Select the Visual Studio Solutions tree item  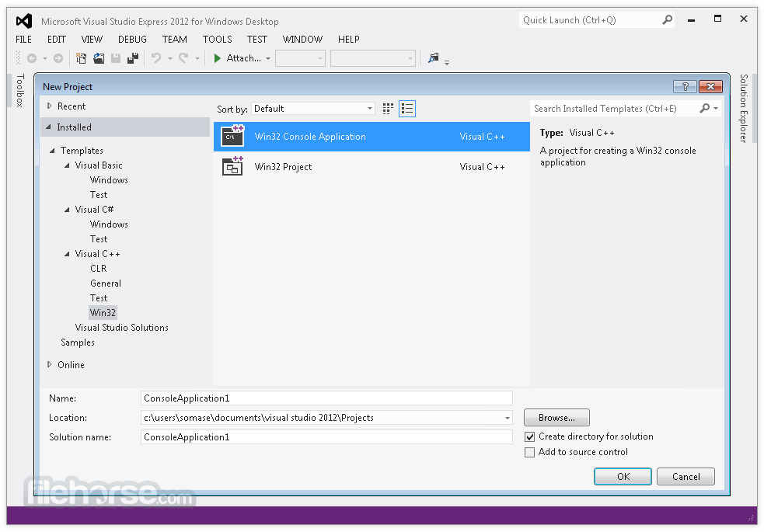coord(122,328)
